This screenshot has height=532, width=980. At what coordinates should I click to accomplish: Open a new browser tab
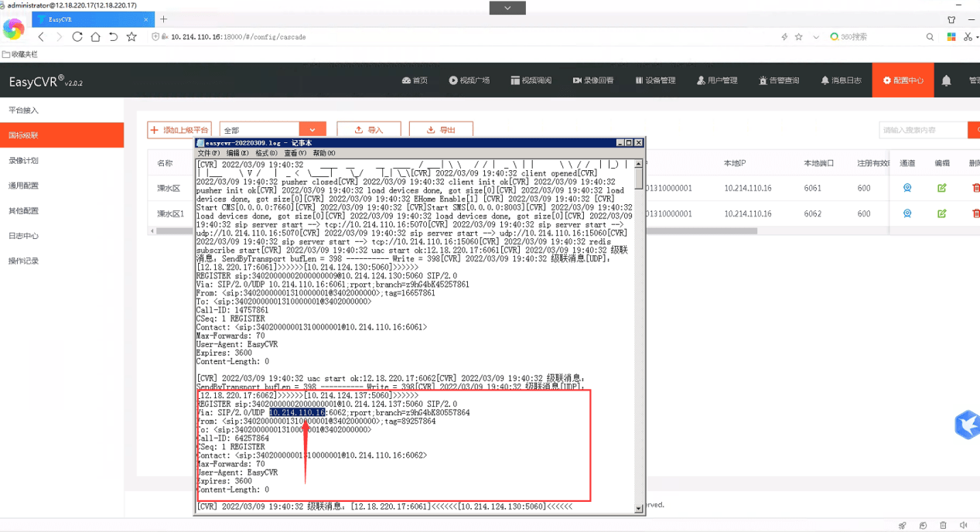point(163,19)
